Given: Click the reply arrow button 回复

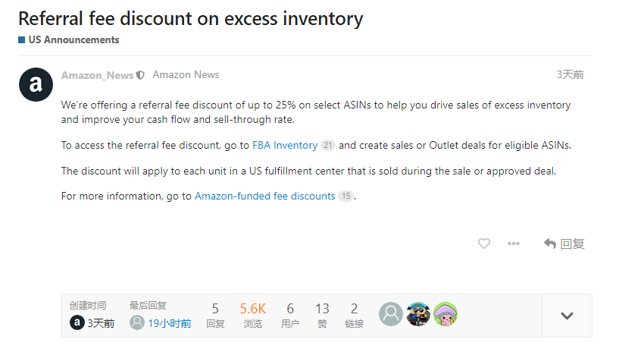Looking at the screenshot, I should [564, 244].
